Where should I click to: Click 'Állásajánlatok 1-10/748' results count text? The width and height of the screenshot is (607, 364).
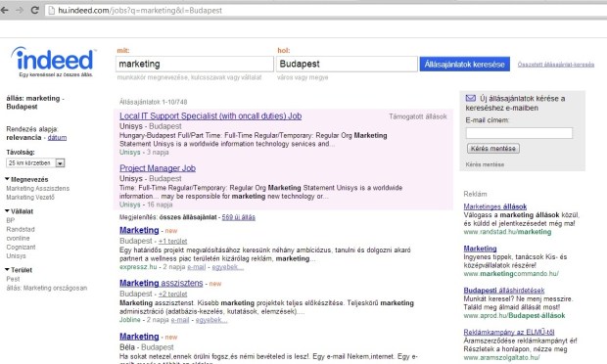point(154,102)
